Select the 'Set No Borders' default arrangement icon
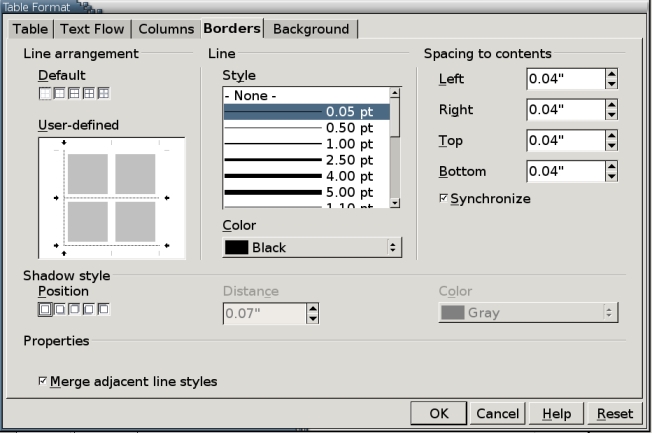Image resolution: width=652 pixels, height=433 pixels. click(44, 93)
